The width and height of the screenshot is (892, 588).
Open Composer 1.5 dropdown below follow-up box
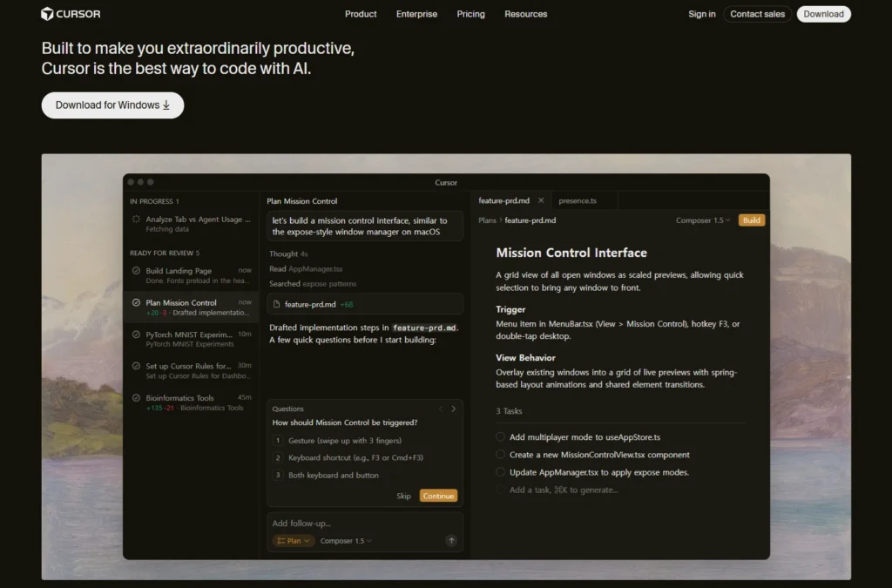tap(346, 541)
